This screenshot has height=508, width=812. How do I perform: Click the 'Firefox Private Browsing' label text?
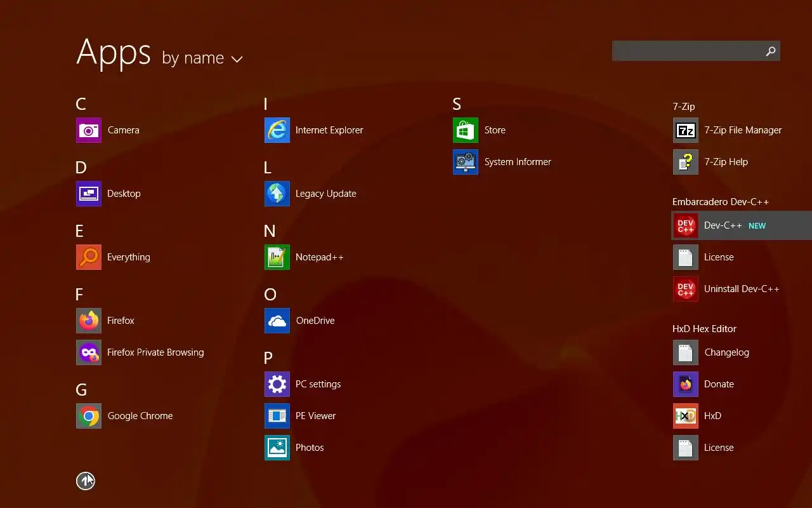(155, 352)
